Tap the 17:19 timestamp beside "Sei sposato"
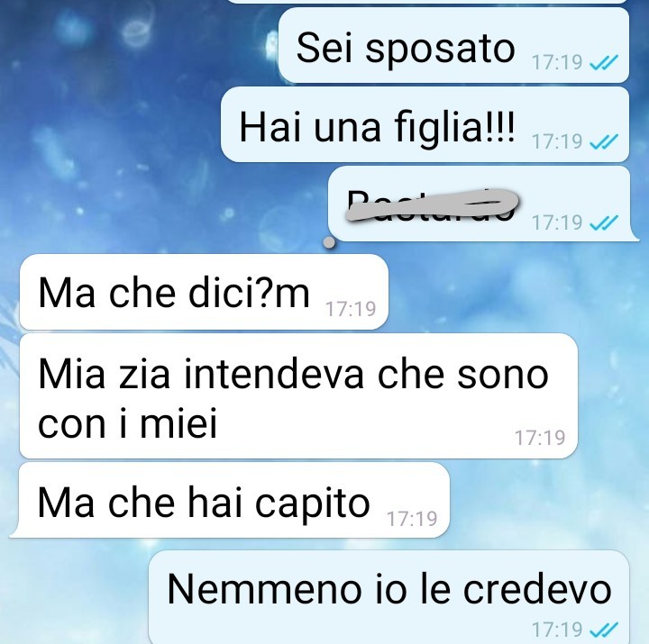 click(557, 62)
